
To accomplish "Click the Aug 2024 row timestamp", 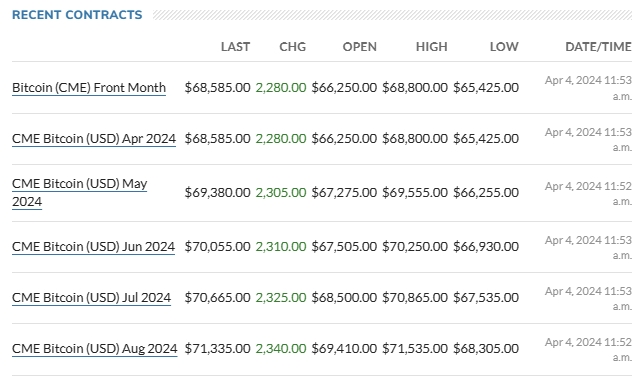I will [588, 349].
